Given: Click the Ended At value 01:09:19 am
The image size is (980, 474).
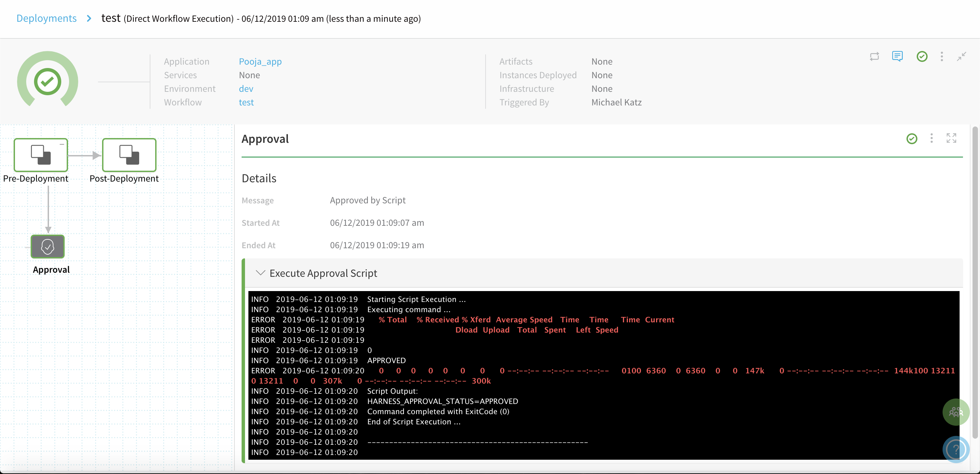Looking at the screenshot, I should click(377, 245).
